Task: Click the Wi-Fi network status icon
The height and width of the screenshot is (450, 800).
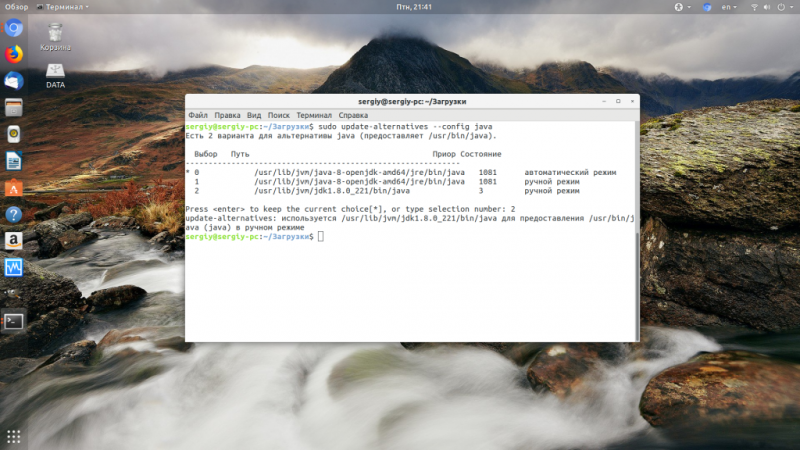Action: click(x=754, y=7)
